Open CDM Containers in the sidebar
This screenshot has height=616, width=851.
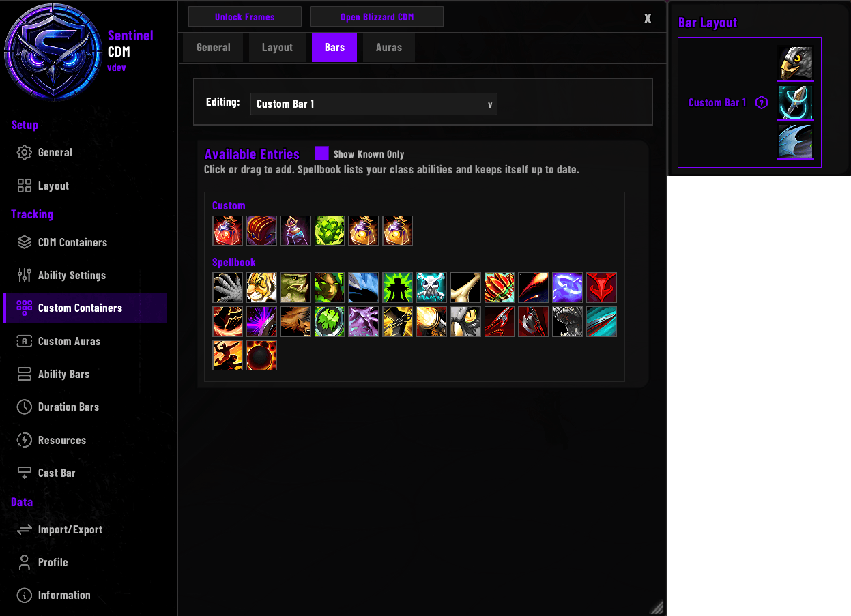85,242
